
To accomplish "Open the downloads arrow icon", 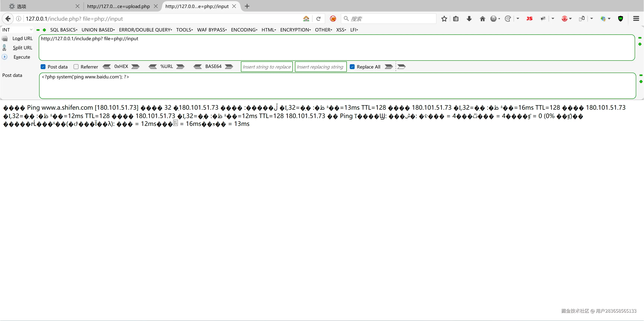I will click(469, 19).
